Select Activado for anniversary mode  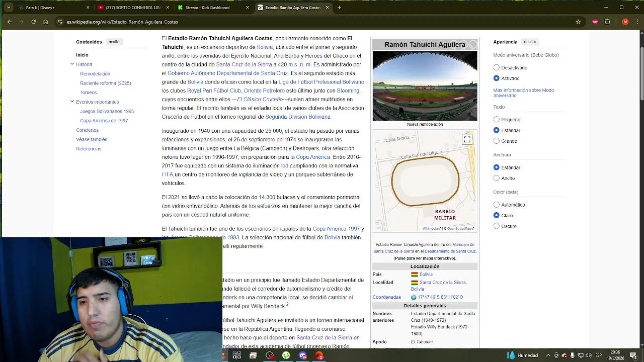(x=497, y=78)
